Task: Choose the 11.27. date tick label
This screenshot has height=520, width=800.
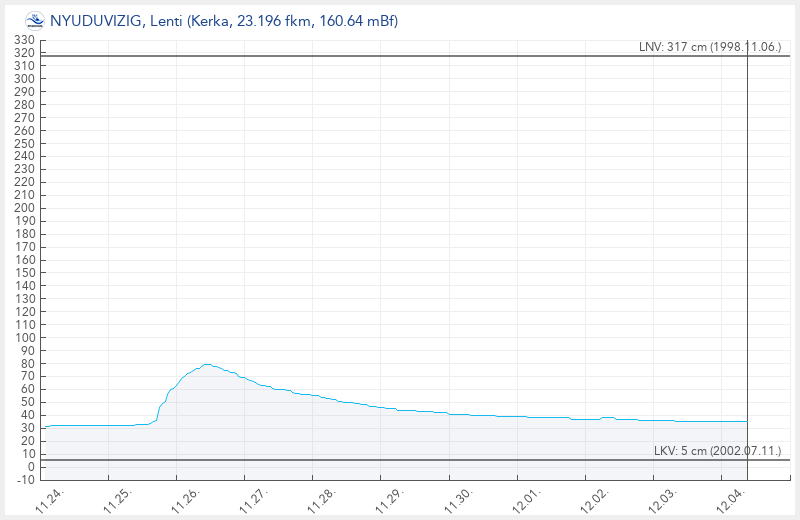Action: coord(255,500)
